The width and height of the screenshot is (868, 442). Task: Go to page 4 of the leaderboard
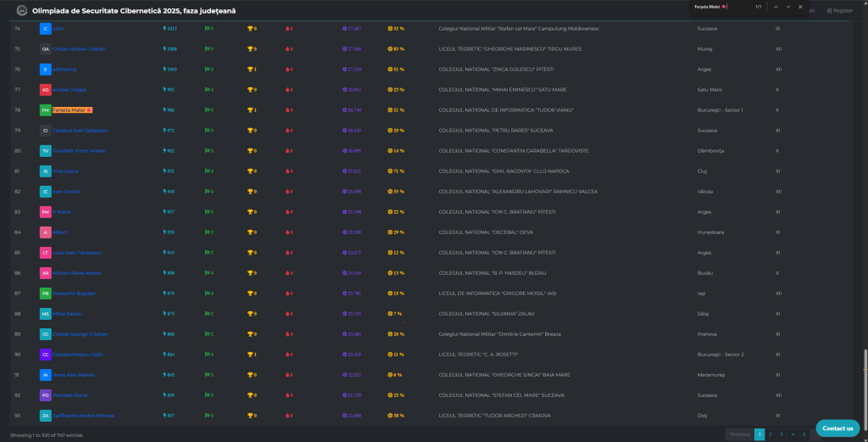click(x=793, y=434)
